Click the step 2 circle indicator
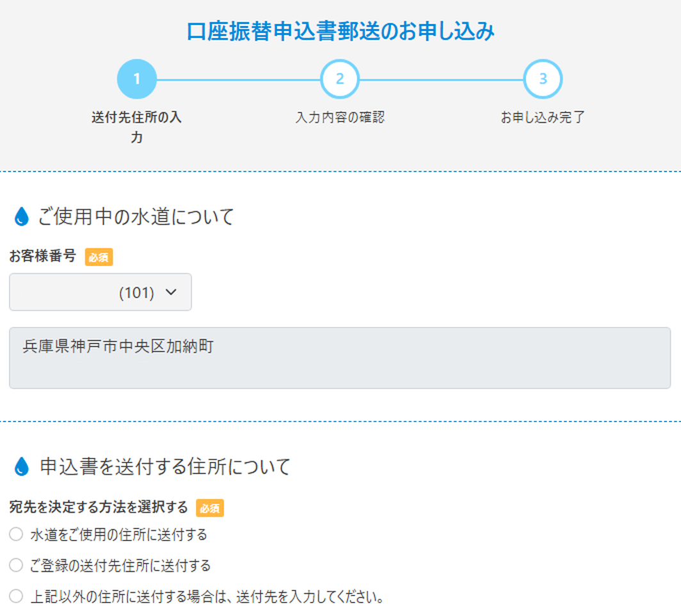The image size is (681, 616). click(340, 79)
